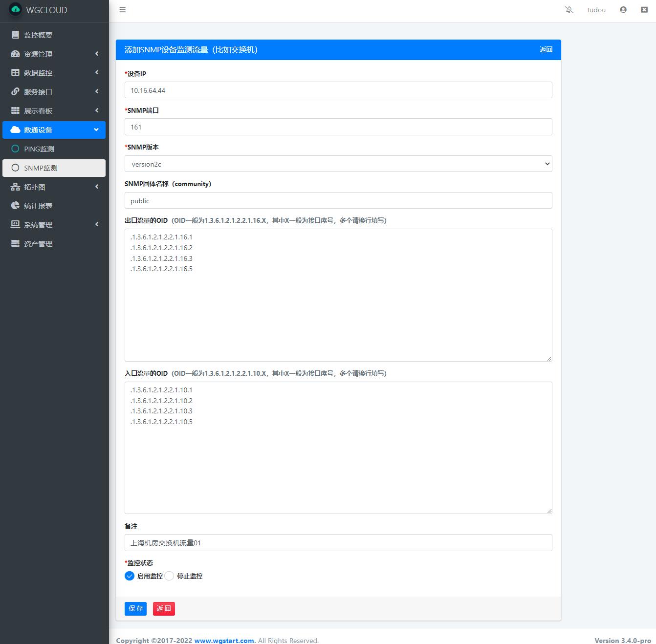Click the blue 保存 button

click(135, 609)
